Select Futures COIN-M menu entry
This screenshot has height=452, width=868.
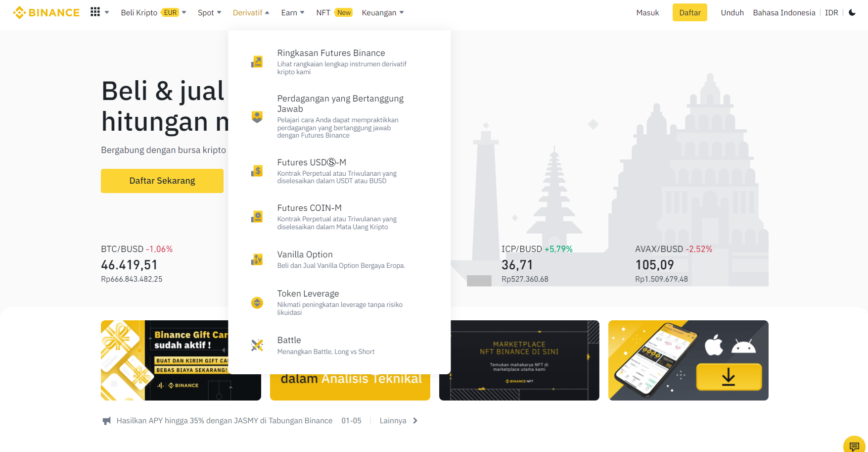click(339, 217)
